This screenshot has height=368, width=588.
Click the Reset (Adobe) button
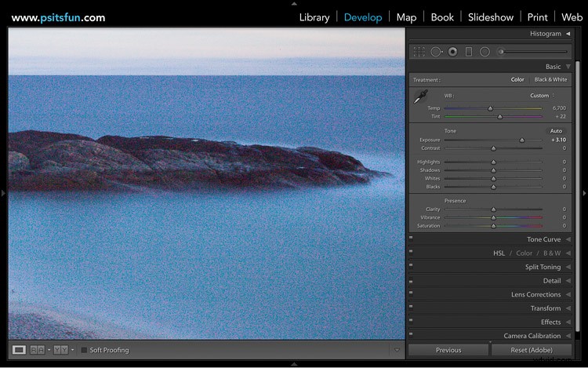(x=532, y=350)
